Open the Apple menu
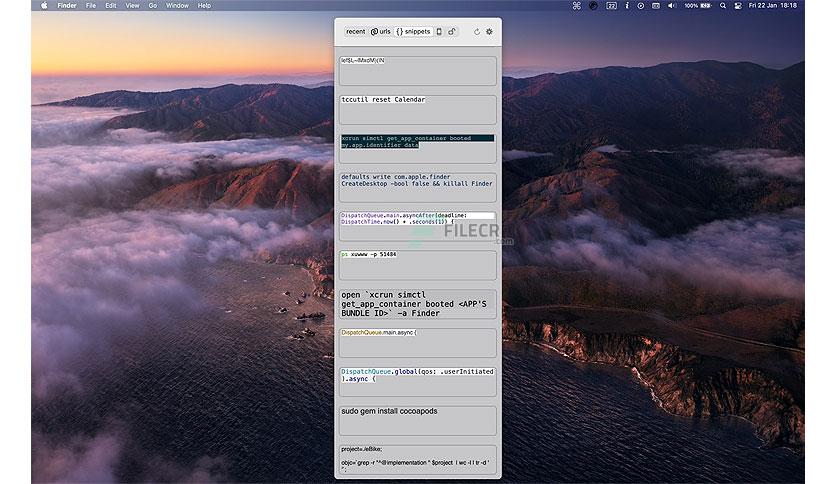Screen dimensions: 836x484 (x=44, y=5)
